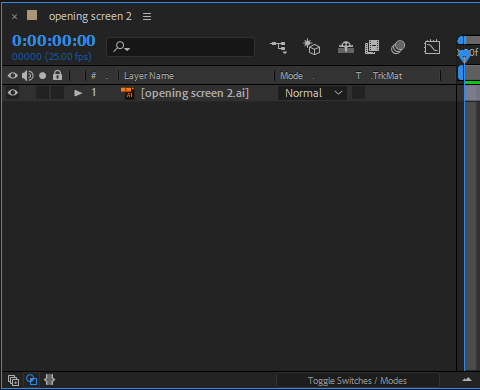Select the opening screen 2 tab
Viewport: 480px width, 390px height.
click(90, 16)
